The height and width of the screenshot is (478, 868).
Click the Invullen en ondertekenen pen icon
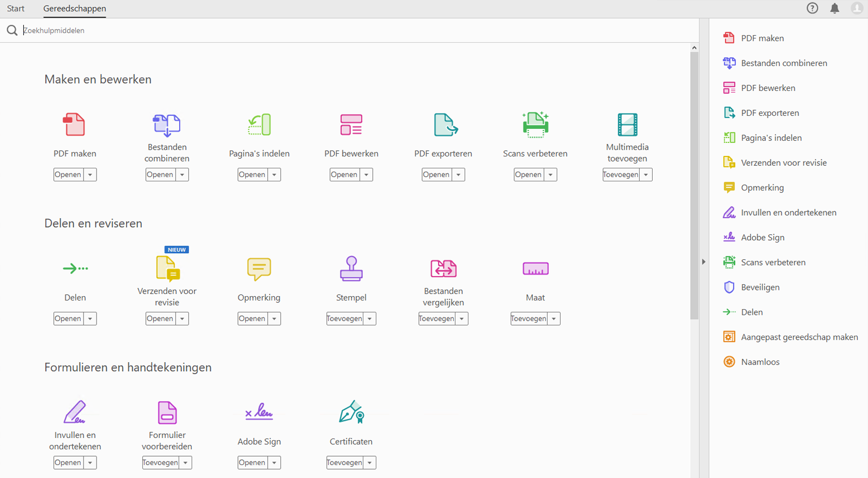click(x=75, y=412)
